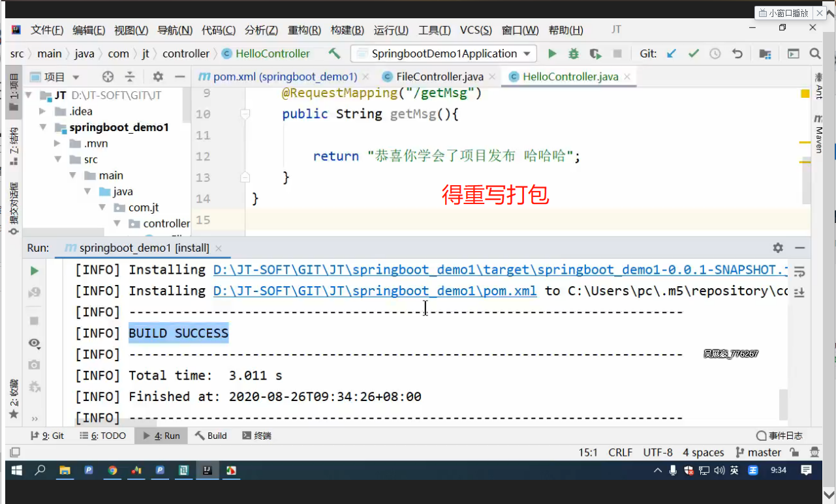The image size is (836, 504).
Task: Change the CRLF line separator
Action: point(621,452)
